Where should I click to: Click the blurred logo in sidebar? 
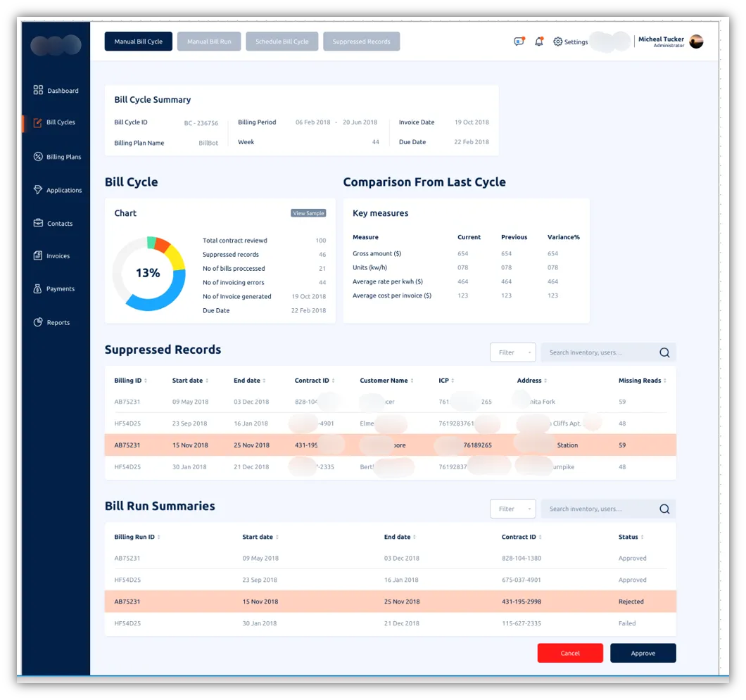(56, 45)
